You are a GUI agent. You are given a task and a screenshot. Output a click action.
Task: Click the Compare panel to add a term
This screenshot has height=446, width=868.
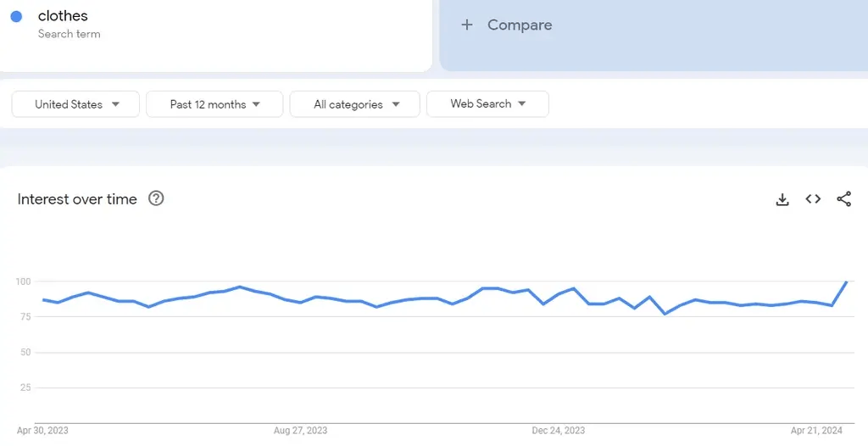654,36
